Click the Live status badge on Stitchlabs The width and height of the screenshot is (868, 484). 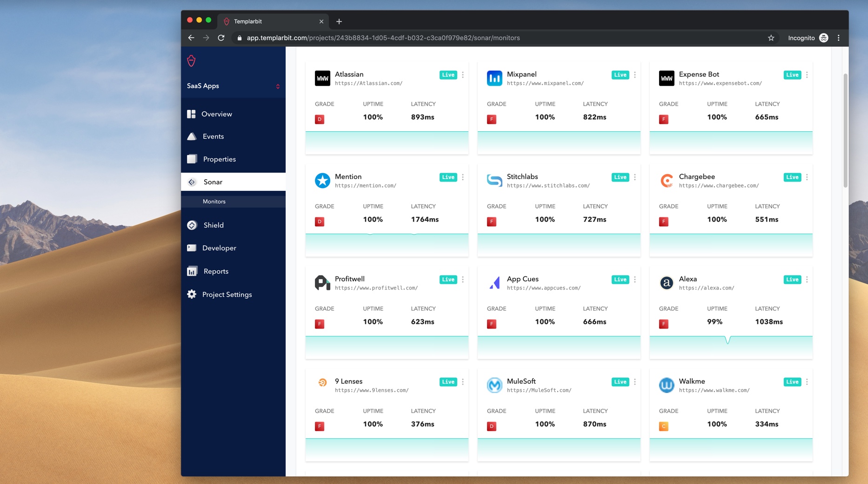point(620,177)
